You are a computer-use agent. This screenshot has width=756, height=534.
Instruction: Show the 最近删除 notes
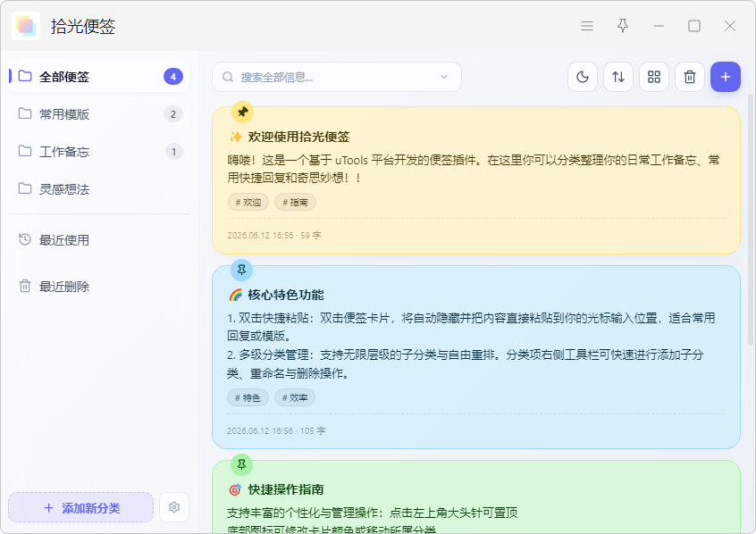point(99,287)
